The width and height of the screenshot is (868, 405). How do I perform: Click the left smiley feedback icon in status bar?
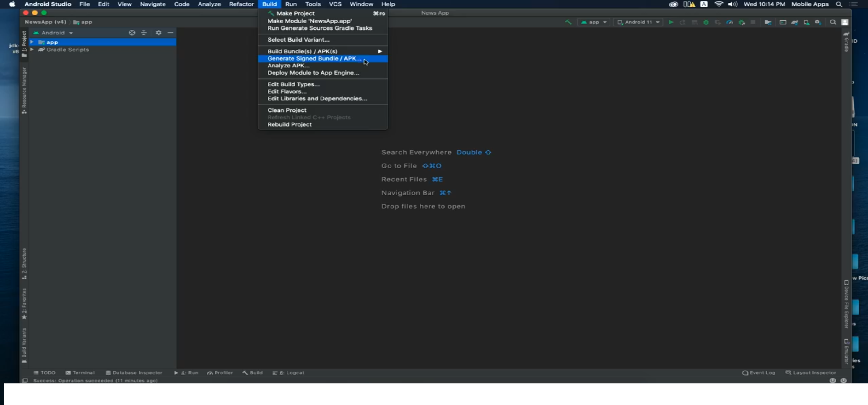[x=833, y=380]
